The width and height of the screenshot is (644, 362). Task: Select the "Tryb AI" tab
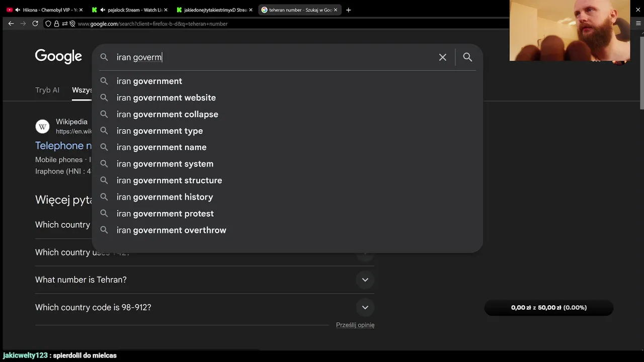coord(47,90)
